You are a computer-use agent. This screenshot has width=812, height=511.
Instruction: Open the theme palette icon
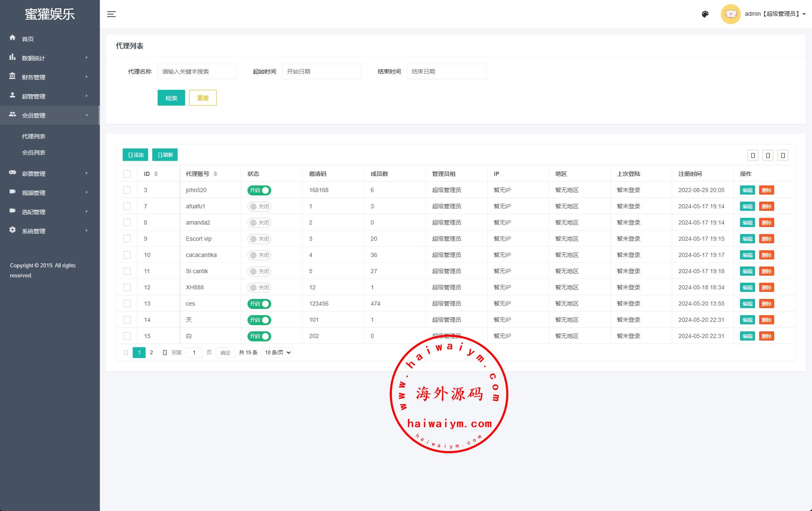[x=705, y=14]
